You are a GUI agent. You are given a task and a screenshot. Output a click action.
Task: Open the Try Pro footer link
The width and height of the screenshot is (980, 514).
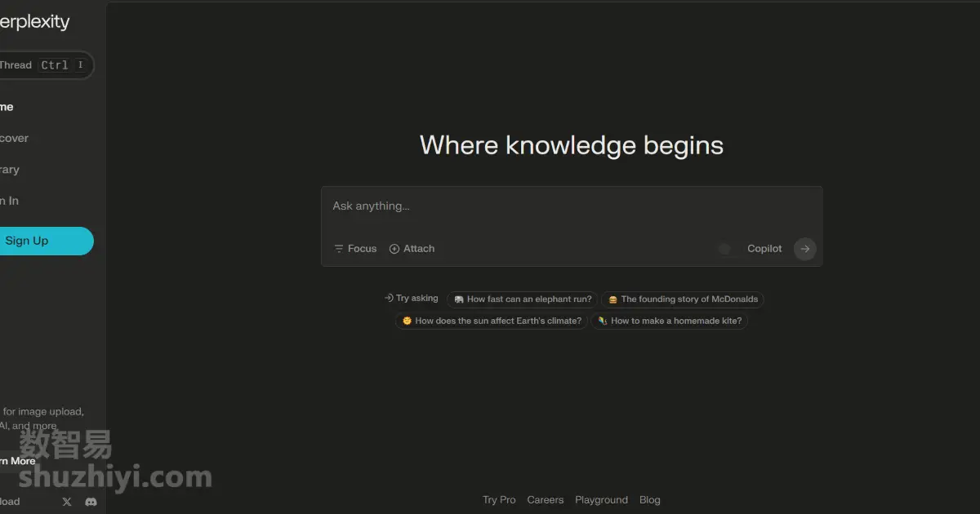coord(499,500)
